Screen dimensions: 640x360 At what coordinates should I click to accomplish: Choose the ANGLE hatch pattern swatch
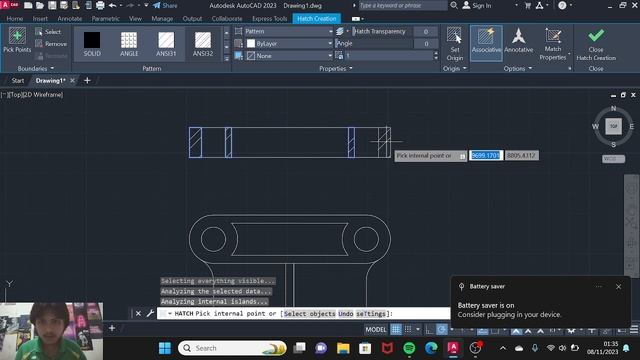[129, 44]
